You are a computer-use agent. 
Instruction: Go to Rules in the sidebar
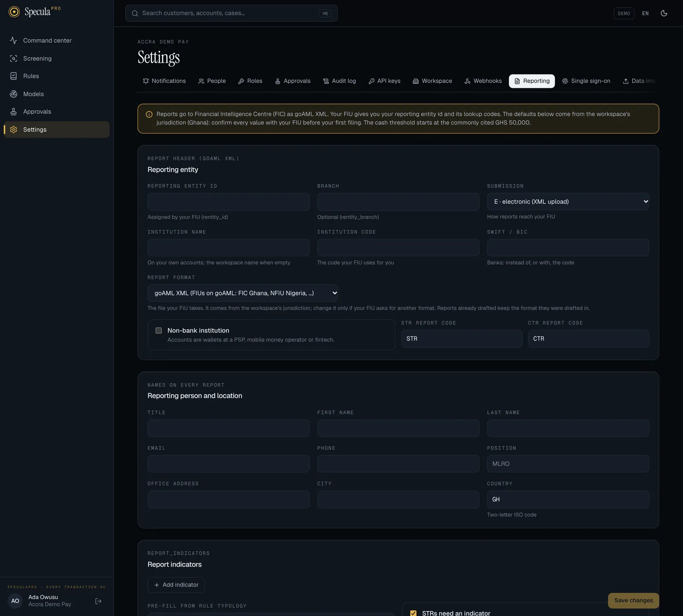56,76
